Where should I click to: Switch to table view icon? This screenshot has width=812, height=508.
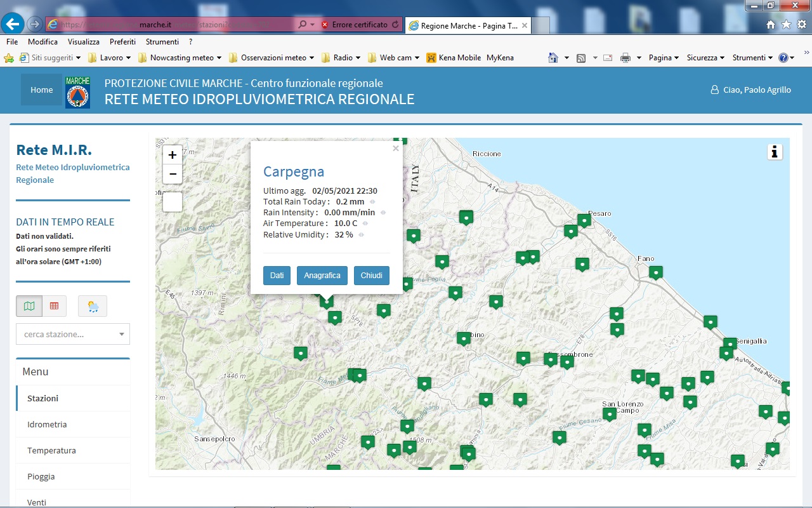54,306
